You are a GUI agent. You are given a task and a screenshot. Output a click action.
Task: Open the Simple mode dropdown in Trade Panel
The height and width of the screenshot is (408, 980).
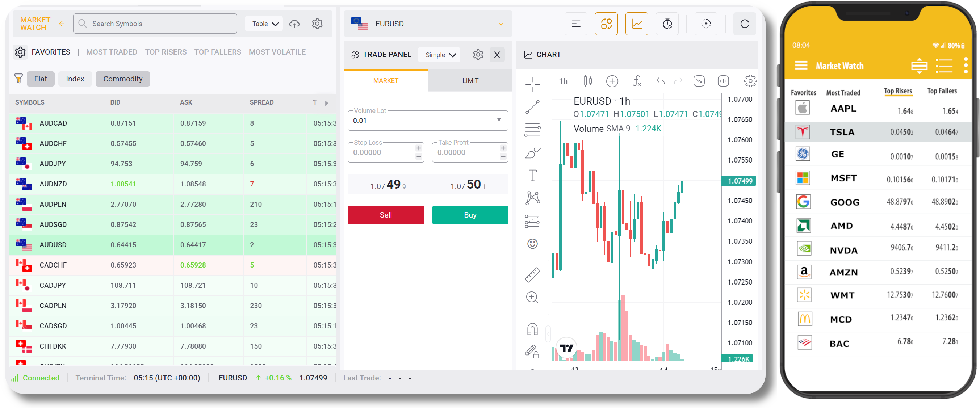(439, 55)
